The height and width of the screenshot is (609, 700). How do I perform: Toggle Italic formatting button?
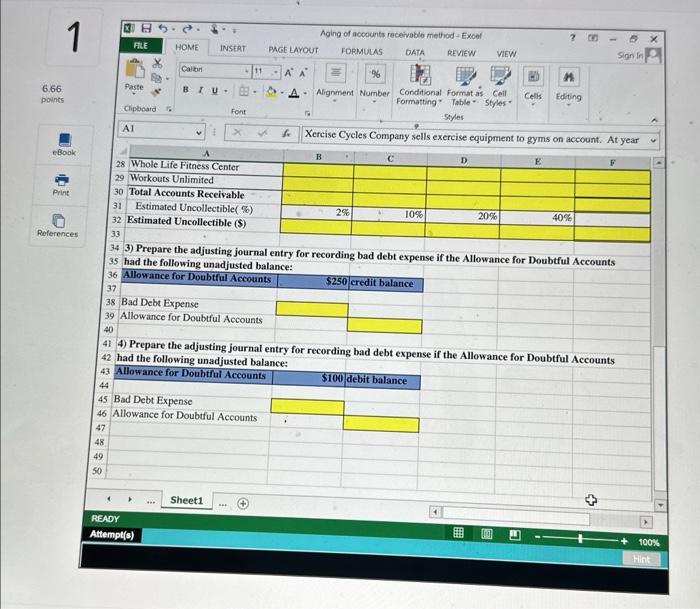point(200,90)
